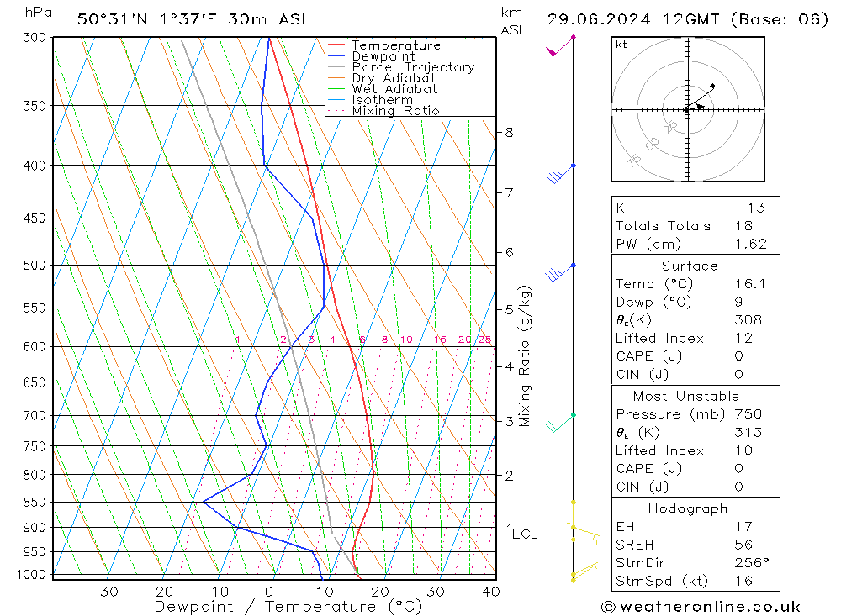
Task: Click the Most Unstable theta-E value '313'
Action: (x=748, y=432)
